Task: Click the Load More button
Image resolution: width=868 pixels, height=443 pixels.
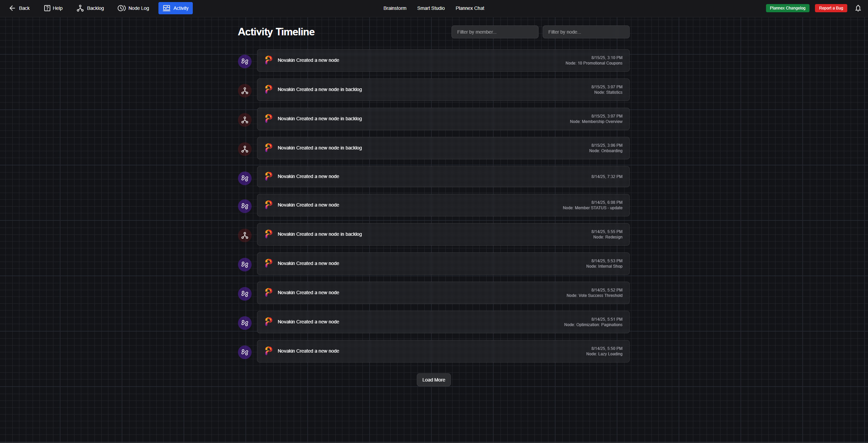Action: (x=433, y=379)
